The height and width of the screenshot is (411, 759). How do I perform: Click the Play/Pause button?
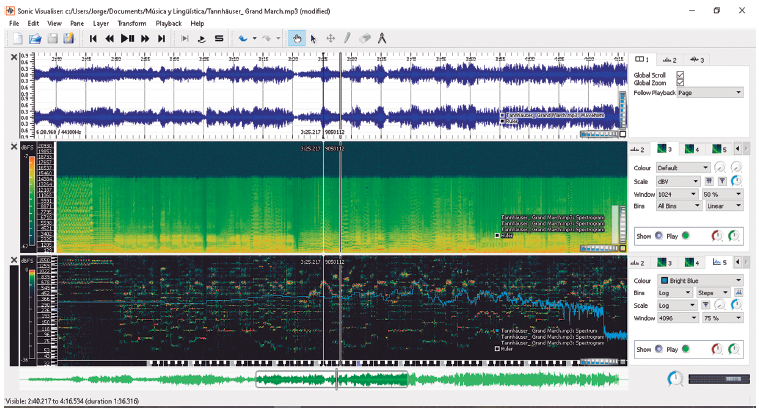(127, 38)
